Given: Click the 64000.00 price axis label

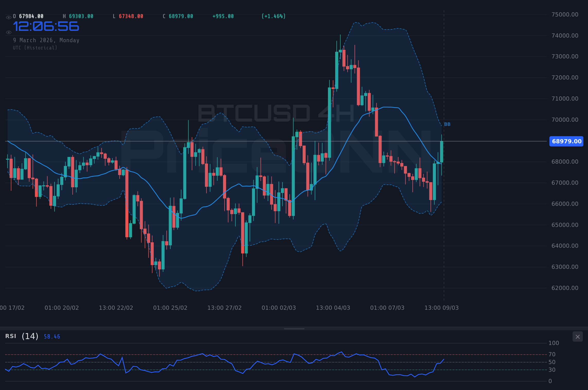Looking at the screenshot, I should [565, 246].
